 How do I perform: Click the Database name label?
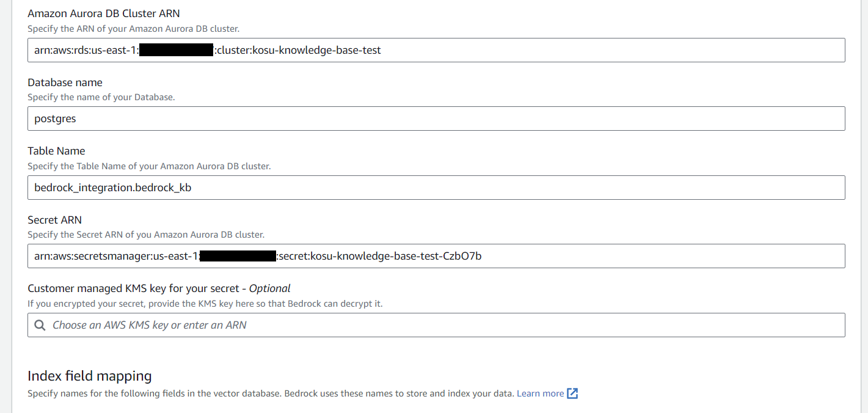[x=65, y=82]
